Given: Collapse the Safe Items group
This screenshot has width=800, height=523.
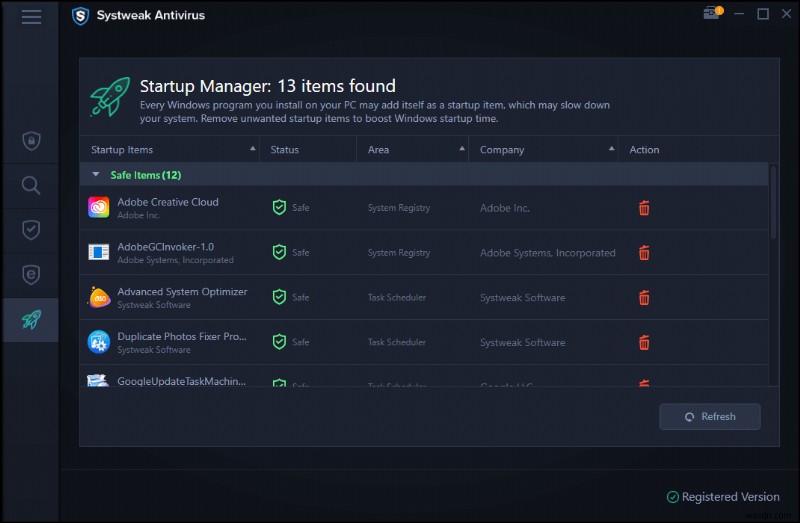Looking at the screenshot, I should (96, 174).
